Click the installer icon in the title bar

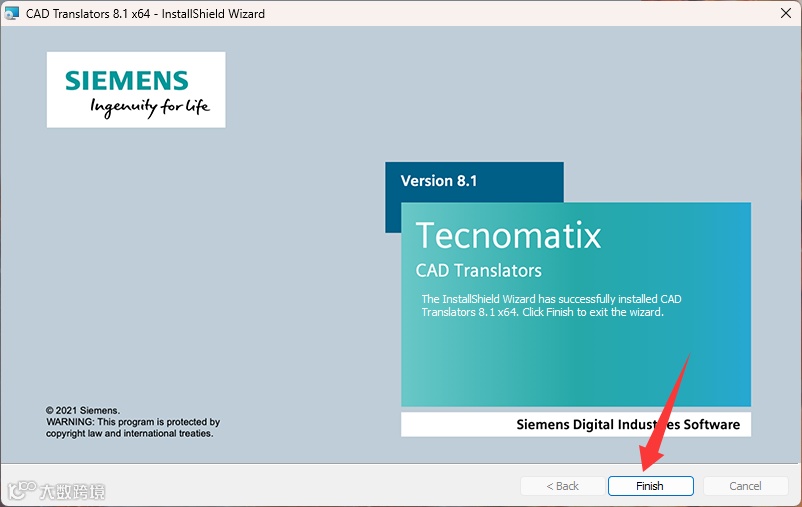click(11, 13)
